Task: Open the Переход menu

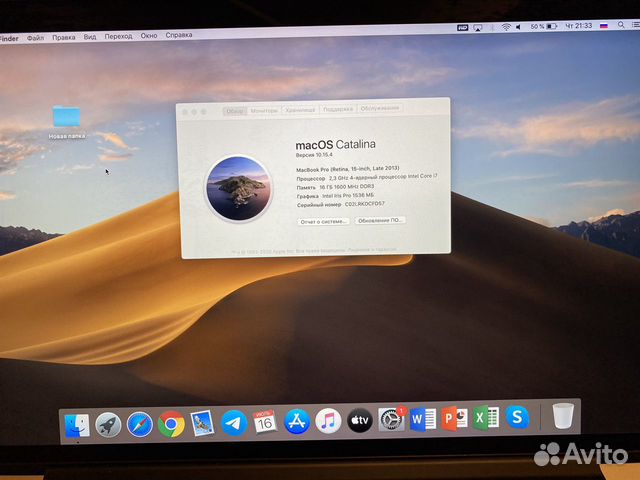Action: tap(118, 36)
